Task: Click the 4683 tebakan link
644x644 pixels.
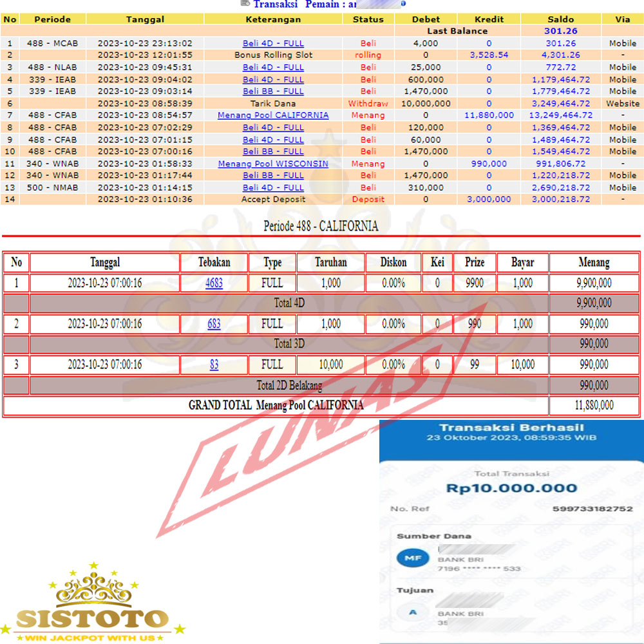Action: (214, 283)
